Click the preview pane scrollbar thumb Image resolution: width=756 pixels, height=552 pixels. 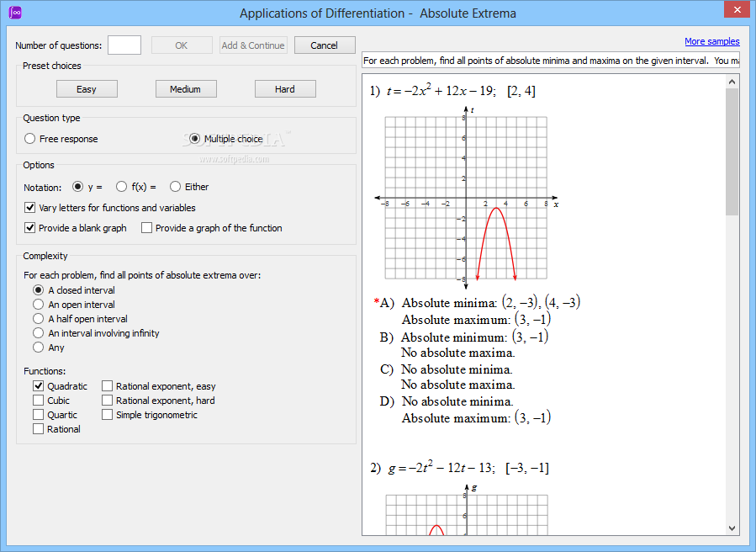coord(732,151)
